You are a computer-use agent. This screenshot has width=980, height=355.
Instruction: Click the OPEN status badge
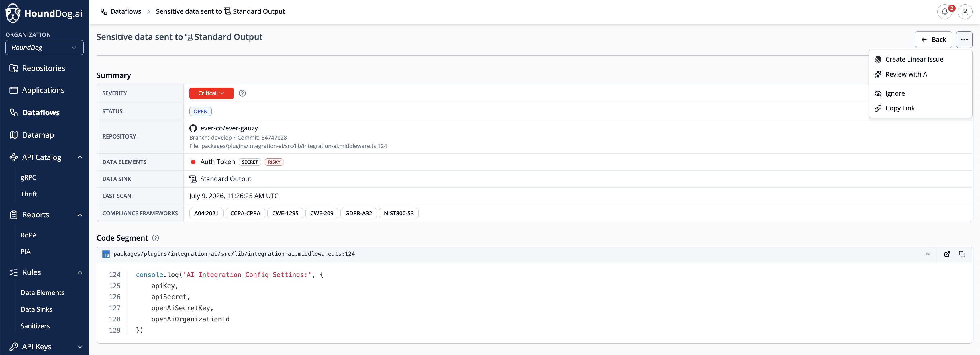(x=201, y=112)
